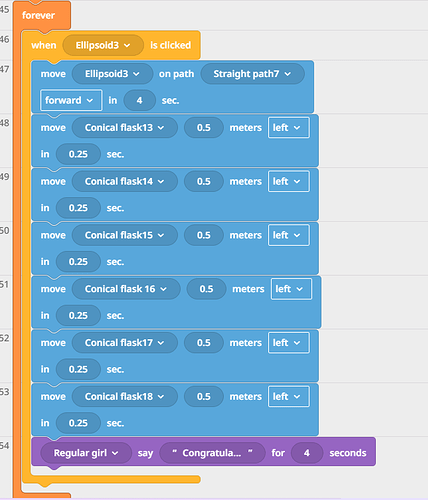Edit the 0.25 sec. value on line 49
This screenshot has height=500, width=428.
click(78, 208)
